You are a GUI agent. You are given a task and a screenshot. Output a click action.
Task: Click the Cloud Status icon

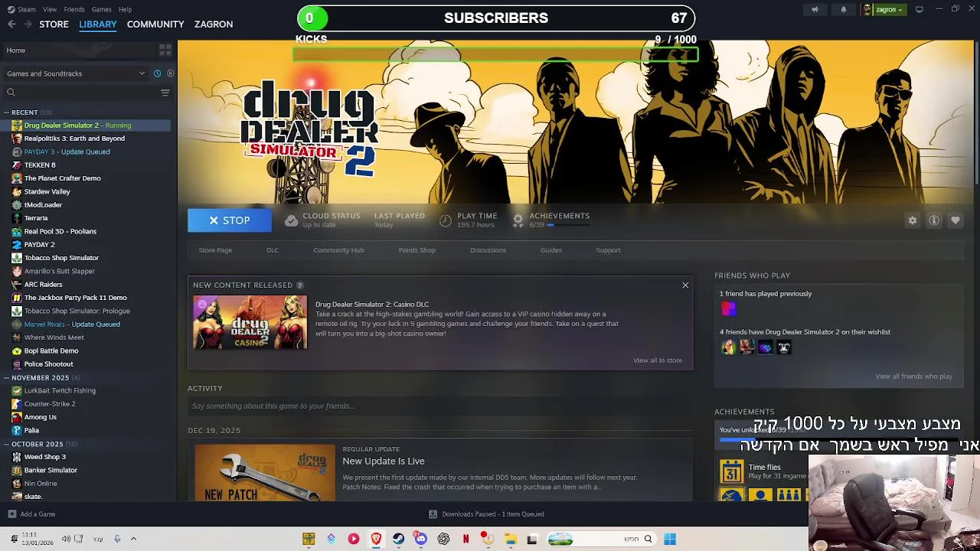[x=291, y=220]
